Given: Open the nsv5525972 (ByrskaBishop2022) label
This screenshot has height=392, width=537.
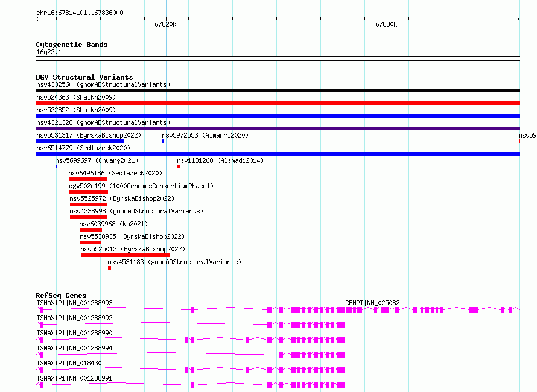Looking at the screenshot, I should [122, 198].
